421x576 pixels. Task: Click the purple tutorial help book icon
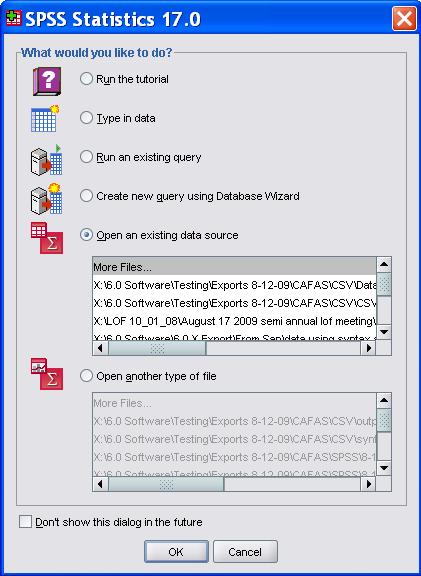pyautogui.click(x=47, y=81)
